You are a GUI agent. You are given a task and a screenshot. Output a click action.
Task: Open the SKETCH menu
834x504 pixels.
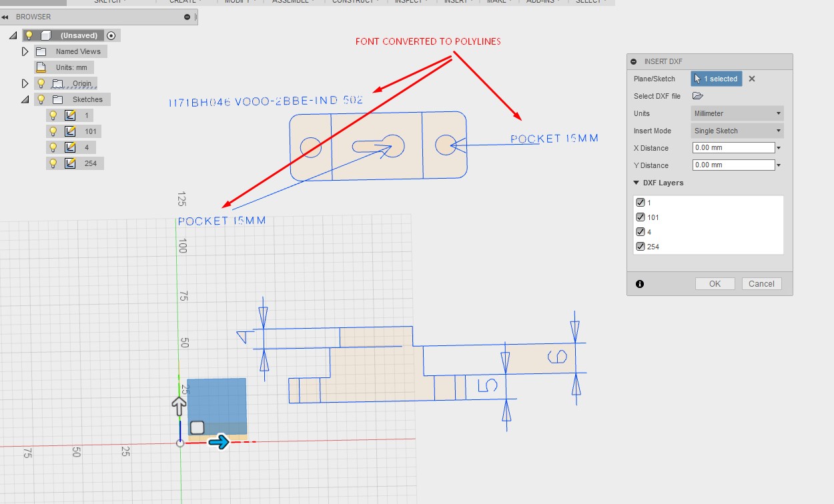(x=107, y=2)
